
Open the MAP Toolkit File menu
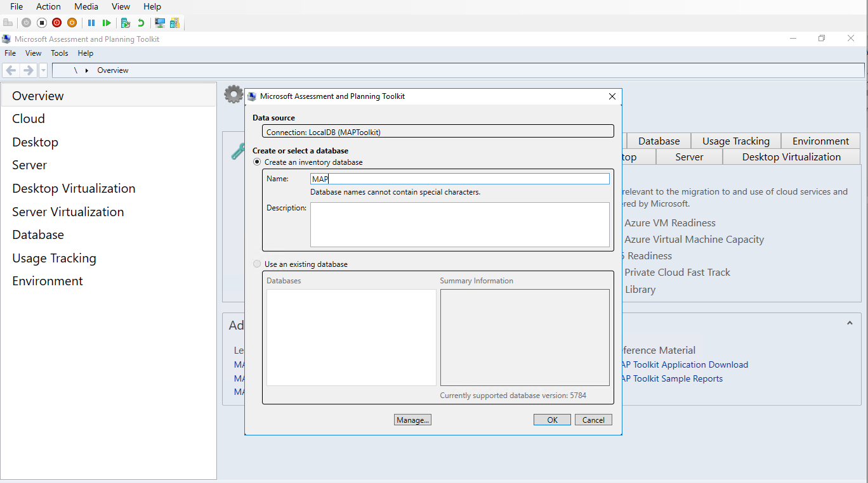pyautogui.click(x=10, y=53)
